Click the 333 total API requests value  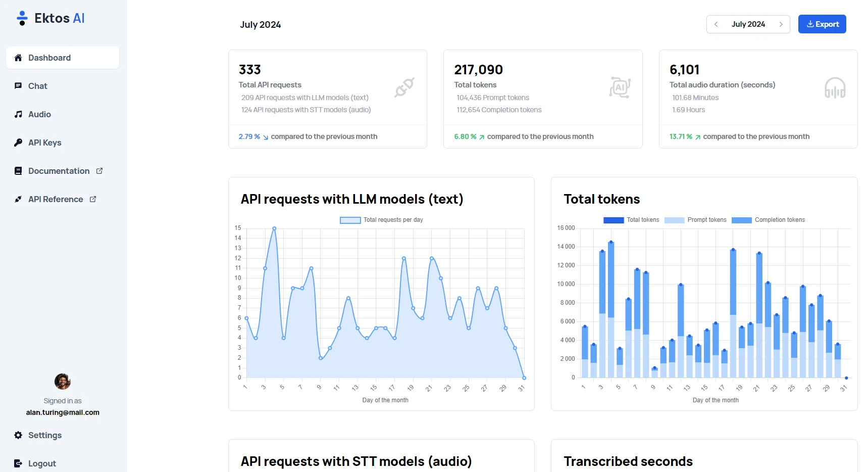coord(250,70)
